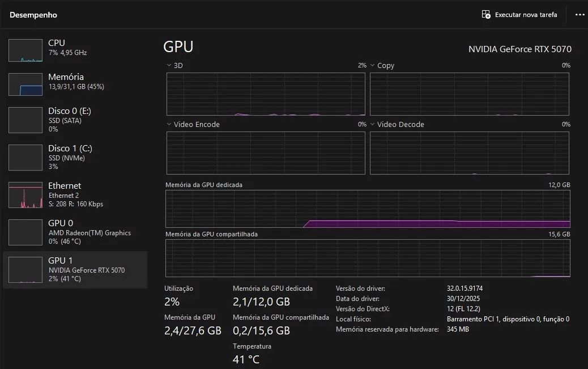Image resolution: width=588 pixels, height=369 pixels.
Task: Expand the Copy graph engine dropdown
Action: (373, 66)
